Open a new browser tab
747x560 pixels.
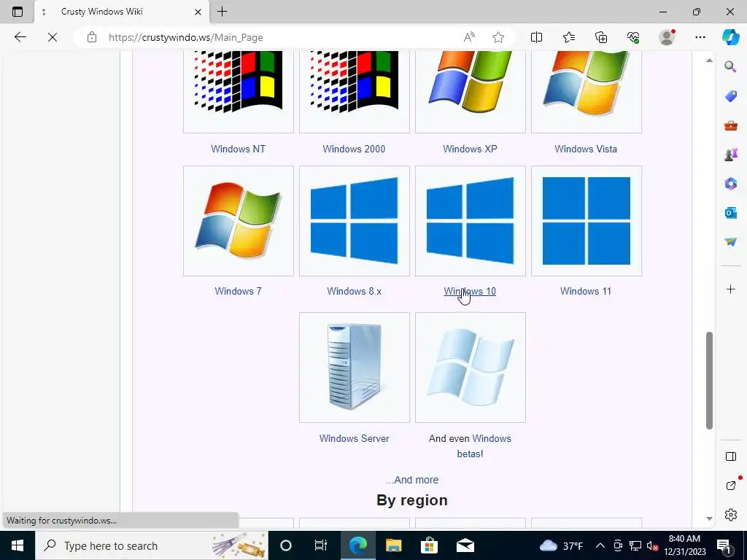pos(222,12)
